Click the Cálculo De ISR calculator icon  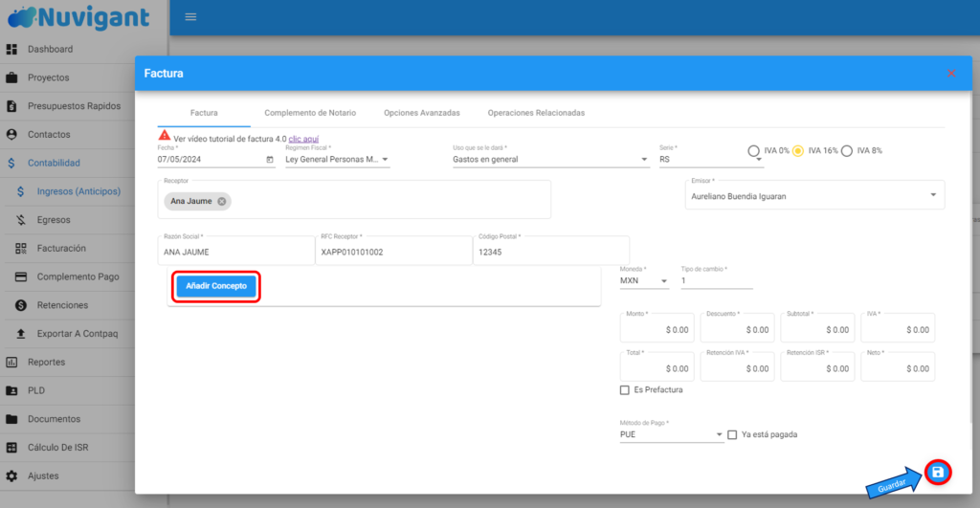(x=11, y=448)
